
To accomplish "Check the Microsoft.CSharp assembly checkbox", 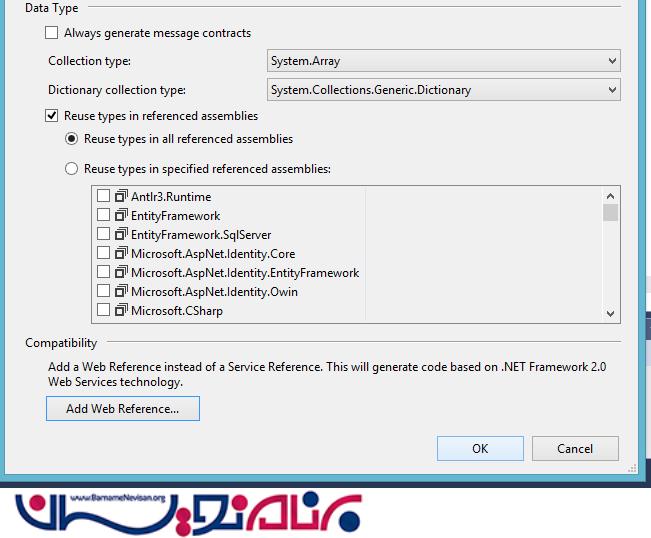I will point(103,310).
